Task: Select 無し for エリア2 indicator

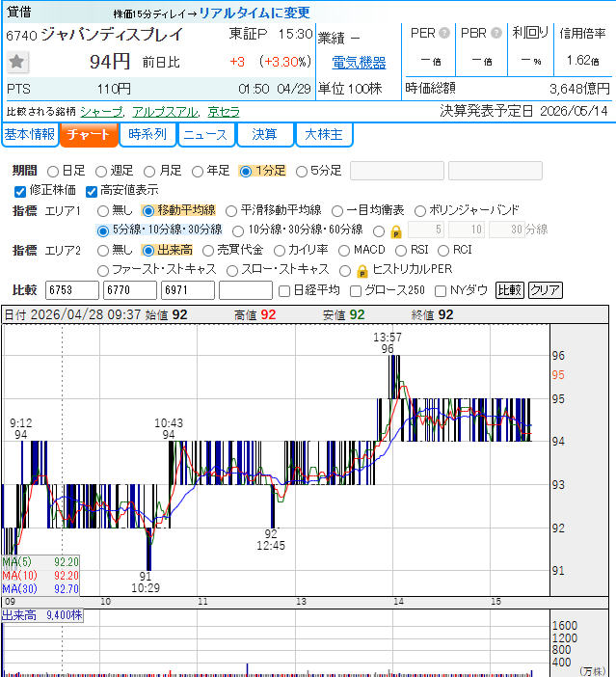Action: (x=103, y=251)
